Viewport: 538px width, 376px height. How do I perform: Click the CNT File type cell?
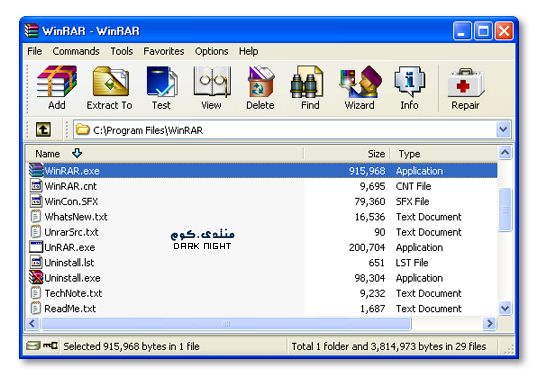413,186
